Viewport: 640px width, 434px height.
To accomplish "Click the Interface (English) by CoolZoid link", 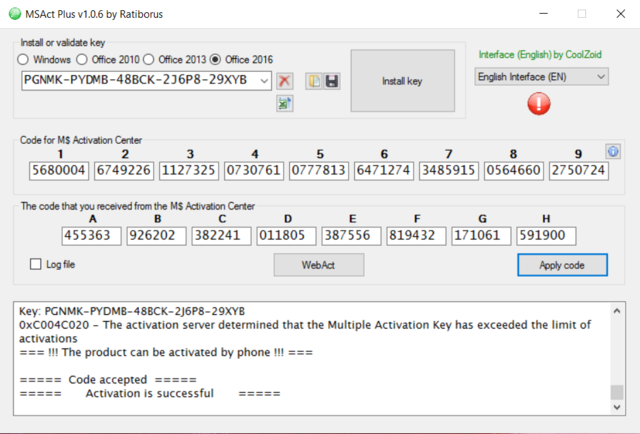I will 540,55.
